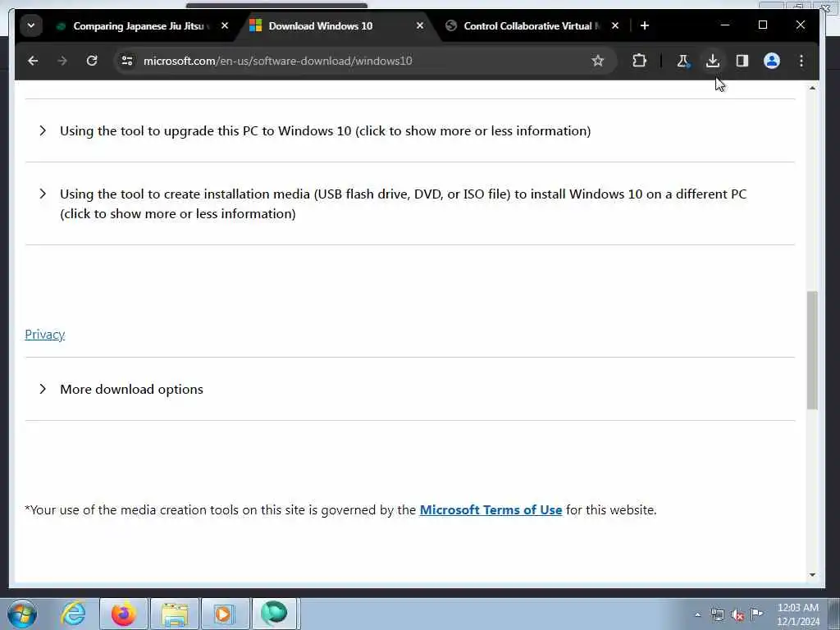The image size is (840, 630).
Task: Click the page scrollbar down arrow
Action: click(812, 575)
